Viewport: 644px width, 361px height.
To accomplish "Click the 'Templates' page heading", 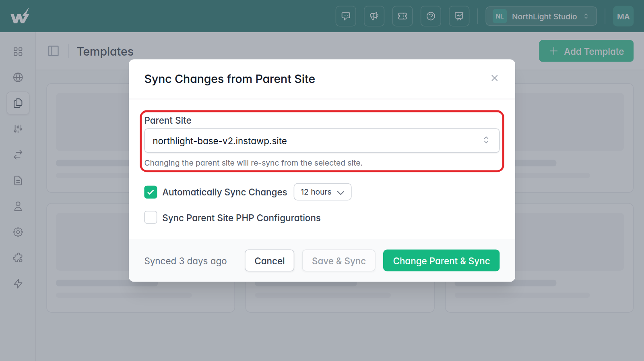I will pyautogui.click(x=105, y=52).
